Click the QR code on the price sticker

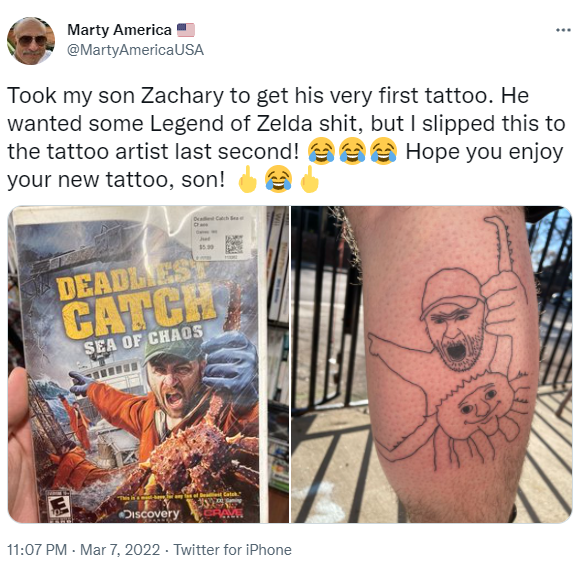[234, 245]
